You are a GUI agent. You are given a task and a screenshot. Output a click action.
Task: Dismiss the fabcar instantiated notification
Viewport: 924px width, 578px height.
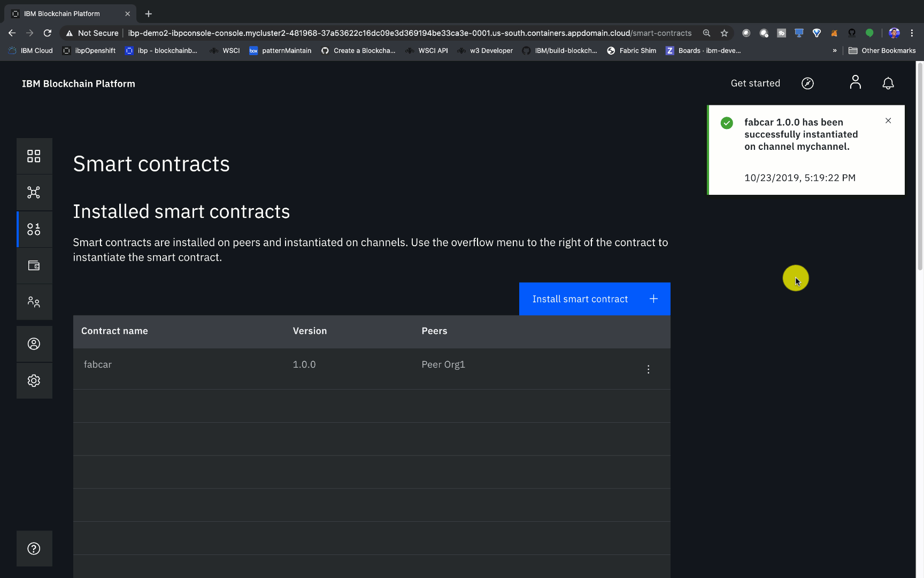point(888,121)
